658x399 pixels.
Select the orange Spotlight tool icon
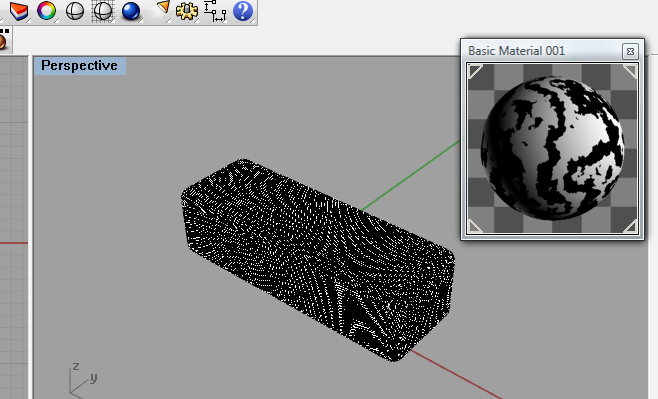click(x=163, y=8)
